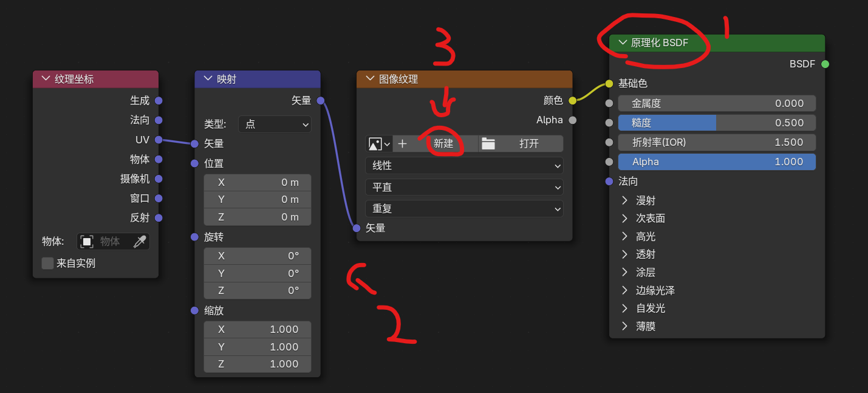The image size is (868, 393).
Task: Click the 折射率(IOR) value field
Action: (x=717, y=142)
